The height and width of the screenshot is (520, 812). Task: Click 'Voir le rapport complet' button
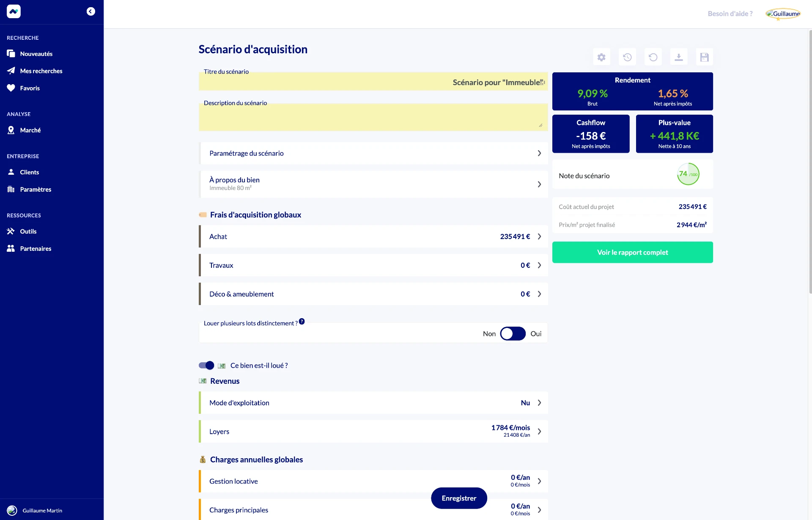[x=633, y=253]
